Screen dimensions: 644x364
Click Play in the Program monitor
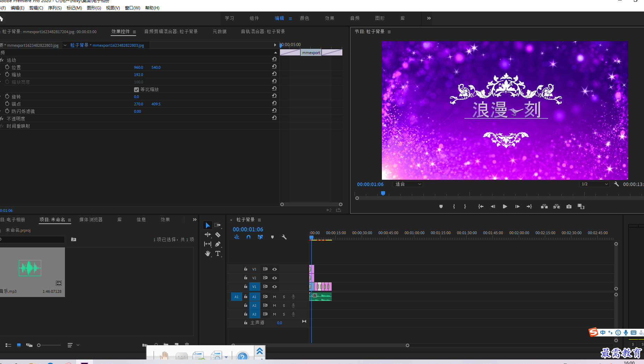coord(505,207)
